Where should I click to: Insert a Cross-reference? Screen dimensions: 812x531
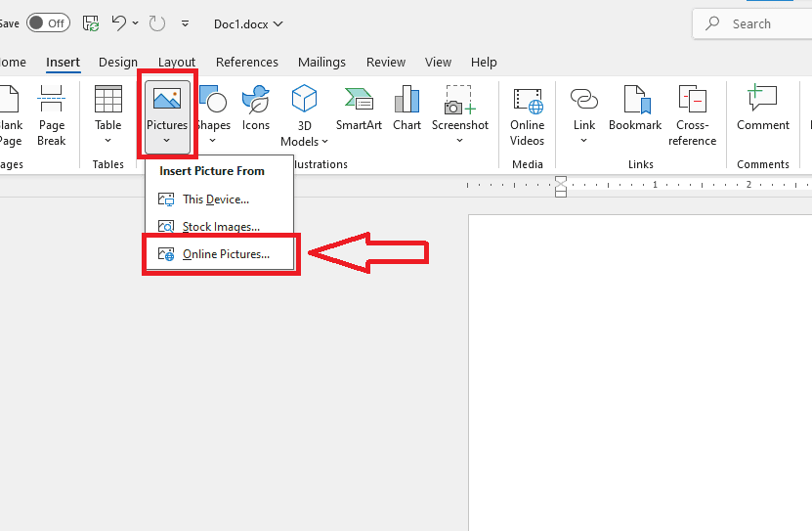692,115
